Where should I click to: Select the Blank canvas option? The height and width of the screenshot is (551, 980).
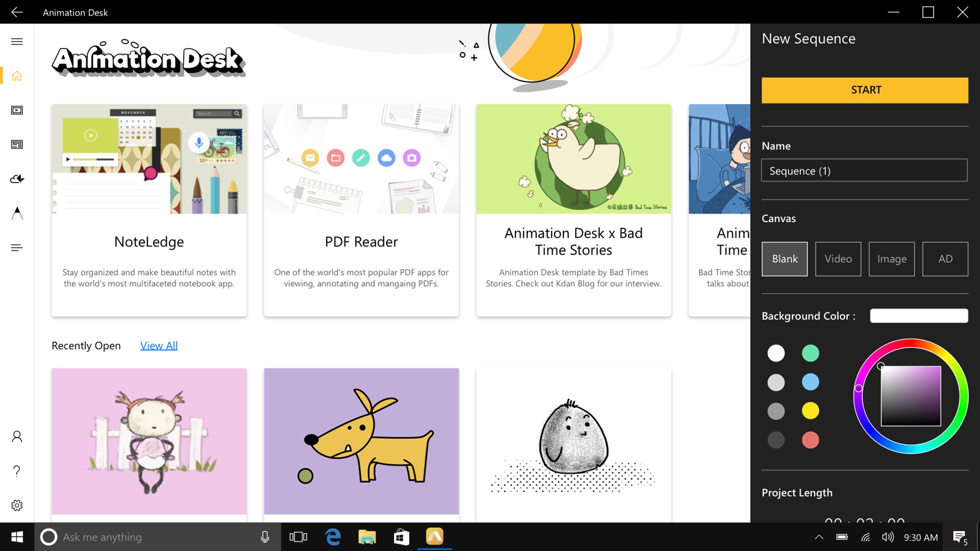(x=784, y=259)
